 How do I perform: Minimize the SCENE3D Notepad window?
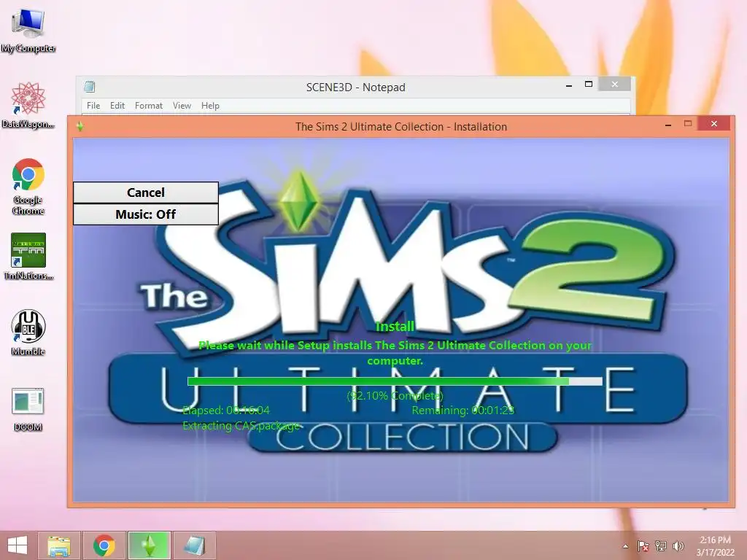pos(569,85)
